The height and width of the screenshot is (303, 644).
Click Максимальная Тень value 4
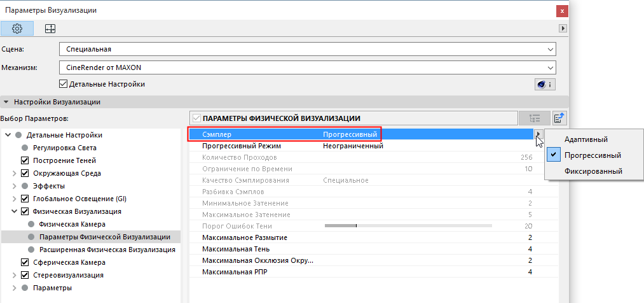[x=530, y=249]
